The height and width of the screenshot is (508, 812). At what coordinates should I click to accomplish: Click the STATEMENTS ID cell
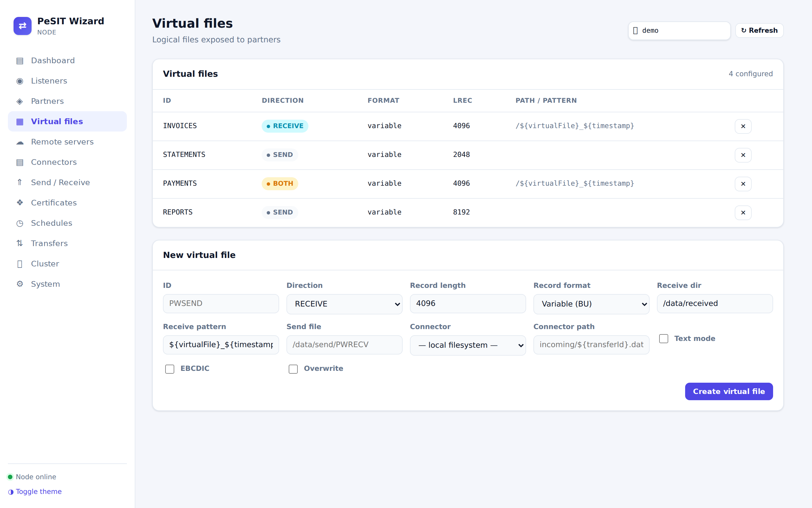click(184, 155)
